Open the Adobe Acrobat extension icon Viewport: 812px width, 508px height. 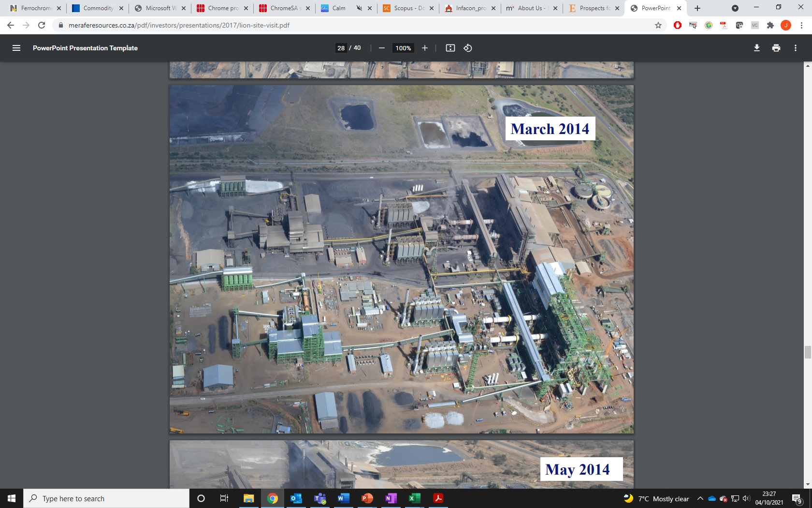pos(724,25)
